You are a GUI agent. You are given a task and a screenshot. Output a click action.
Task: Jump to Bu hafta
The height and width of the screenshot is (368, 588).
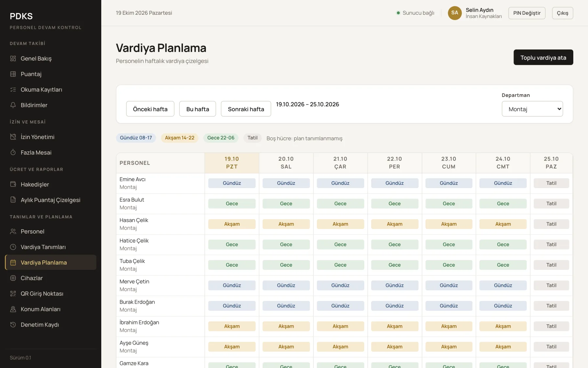(198, 109)
